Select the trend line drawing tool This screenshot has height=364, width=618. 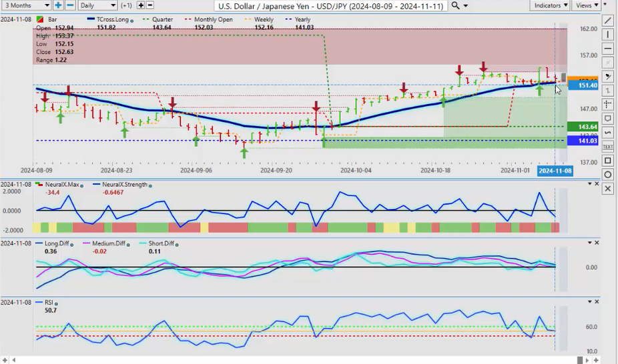[x=608, y=21]
